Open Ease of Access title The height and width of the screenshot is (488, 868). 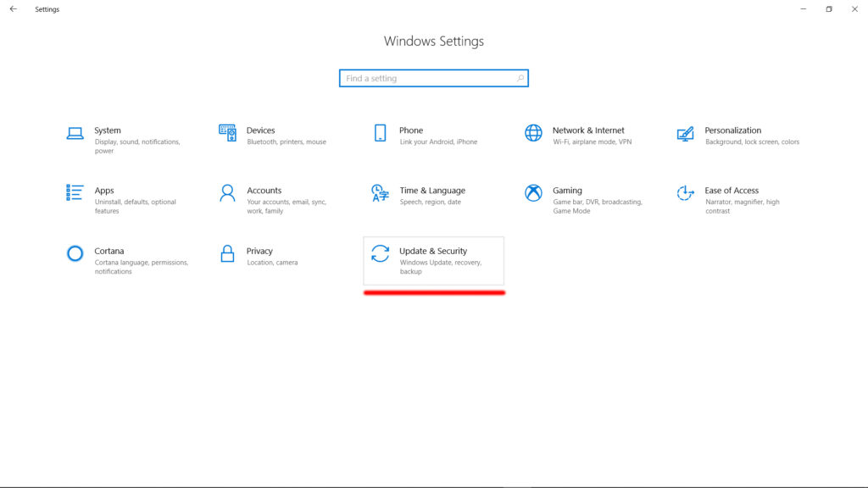point(732,191)
